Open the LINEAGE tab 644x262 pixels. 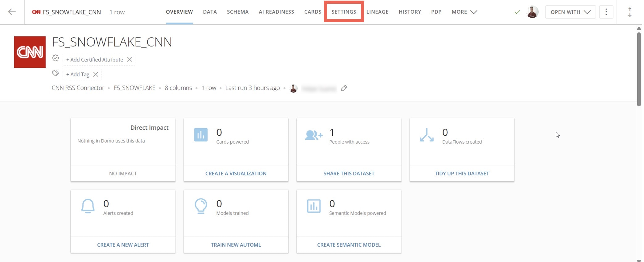[x=378, y=12]
